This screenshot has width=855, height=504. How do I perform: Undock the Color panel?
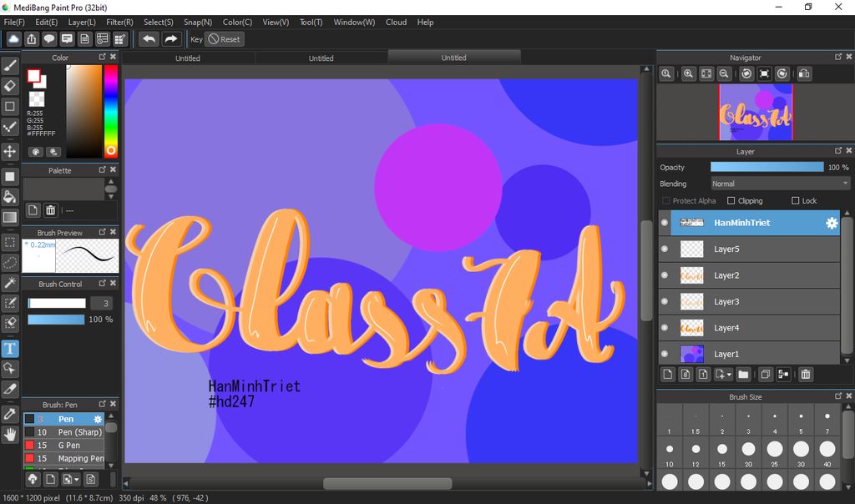click(x=102, y=57)
